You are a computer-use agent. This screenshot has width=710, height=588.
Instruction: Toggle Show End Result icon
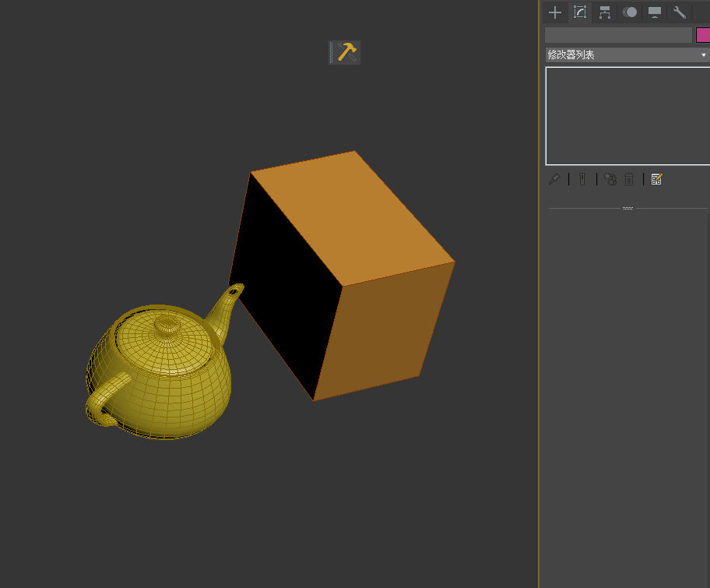pos(582,179)
